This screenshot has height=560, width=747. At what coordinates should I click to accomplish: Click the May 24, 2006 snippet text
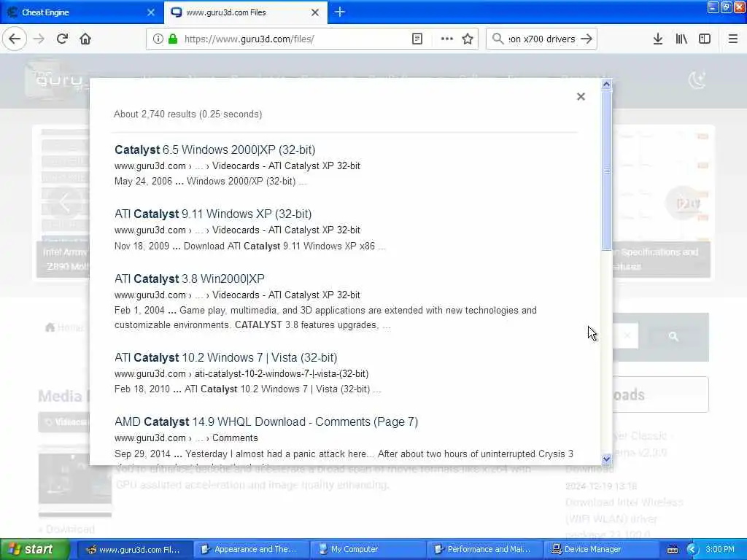pyautogui.click(x=210, y=182)
